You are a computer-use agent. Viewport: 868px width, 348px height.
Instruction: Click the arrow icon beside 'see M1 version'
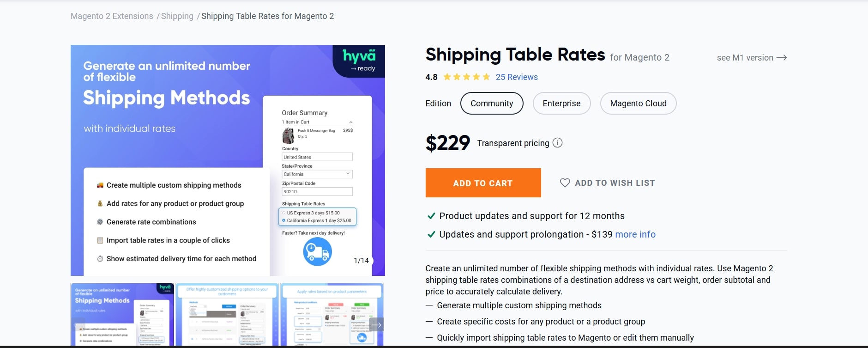pyautogui.click(x=782, y=57)
